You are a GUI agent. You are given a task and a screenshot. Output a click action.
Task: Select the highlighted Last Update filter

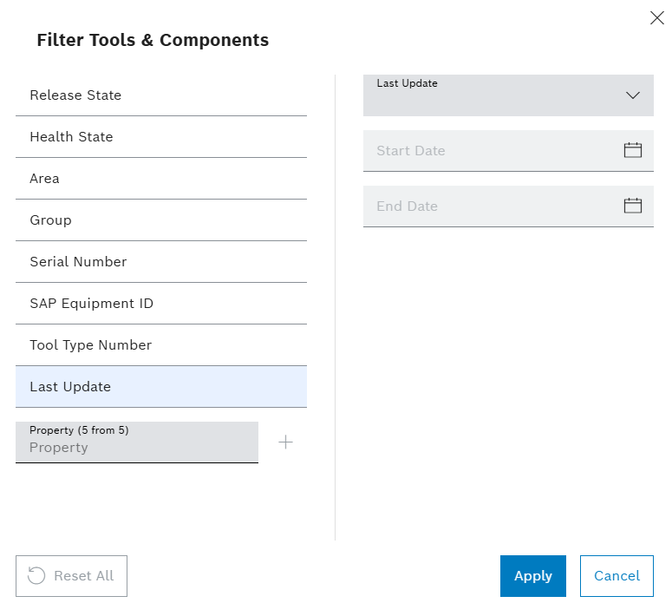161,386
